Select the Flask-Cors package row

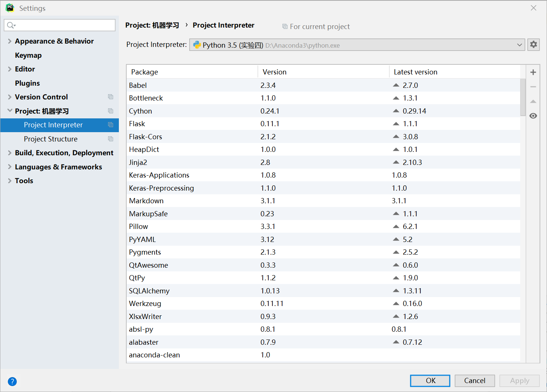coord(323,137)
